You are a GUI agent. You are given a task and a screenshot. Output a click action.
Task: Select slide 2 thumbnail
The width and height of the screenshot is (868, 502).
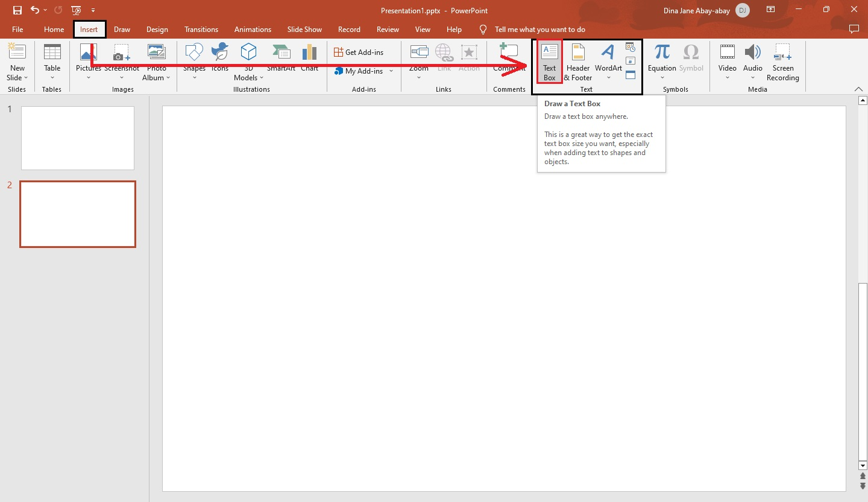coord(77,214)
